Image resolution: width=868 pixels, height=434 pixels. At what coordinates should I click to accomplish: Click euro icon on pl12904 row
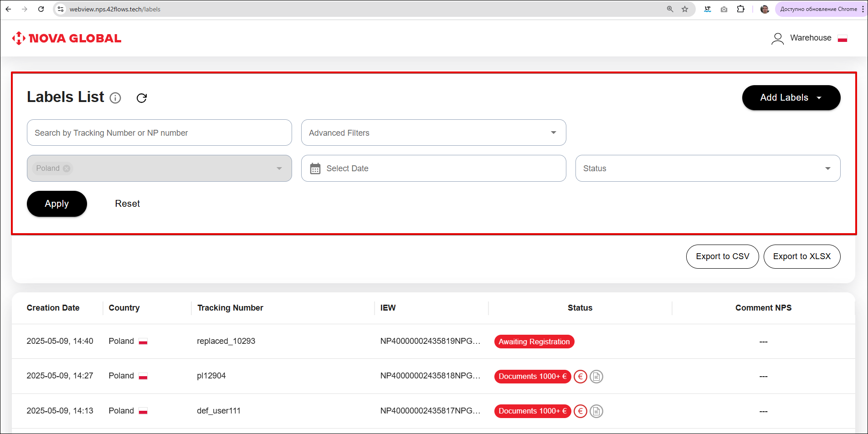pos(580,377)
